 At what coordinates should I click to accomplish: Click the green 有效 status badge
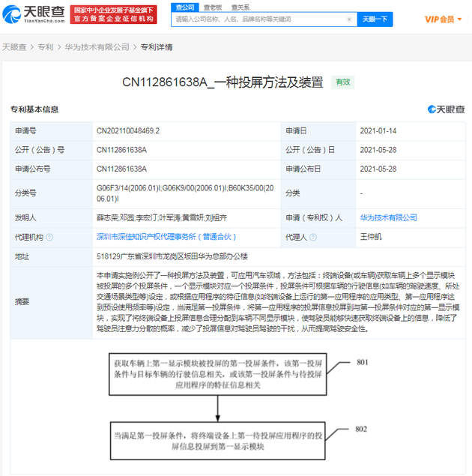coord(343,81)
